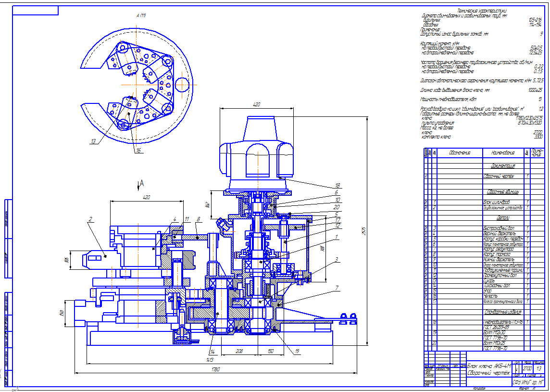Click drawing callout number 18 near the motor
Image resolution: width=550 pixels, height=392 pixels.
(337, 186)
